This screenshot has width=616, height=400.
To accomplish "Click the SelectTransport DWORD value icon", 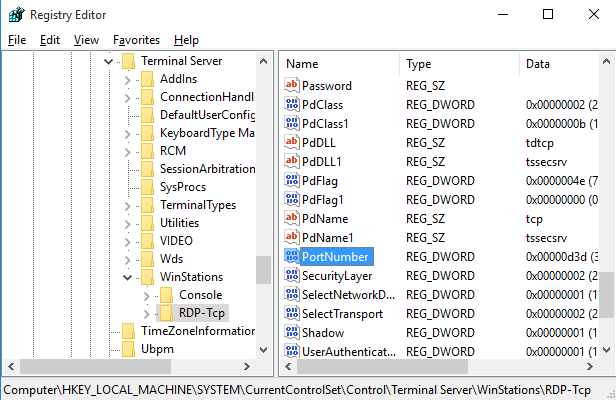I will click(292, 314).
